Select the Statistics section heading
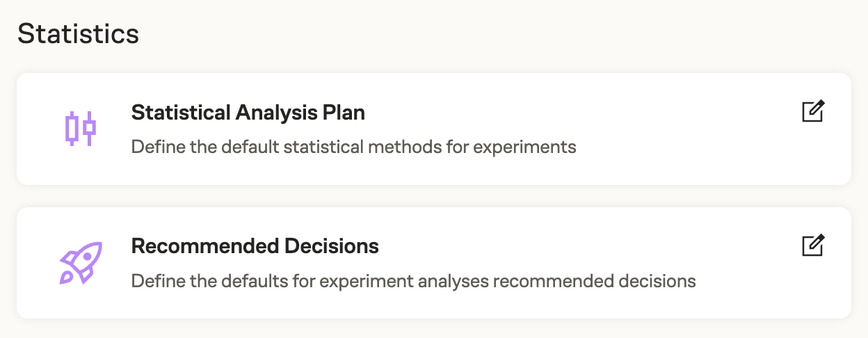868x338 pixels. (x=78, y=34)
